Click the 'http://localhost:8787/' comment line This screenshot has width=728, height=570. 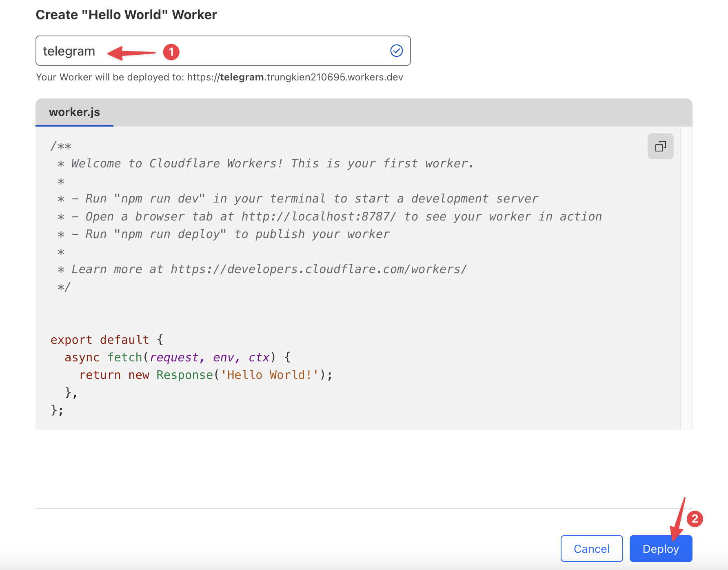click(x=330, y=216)
